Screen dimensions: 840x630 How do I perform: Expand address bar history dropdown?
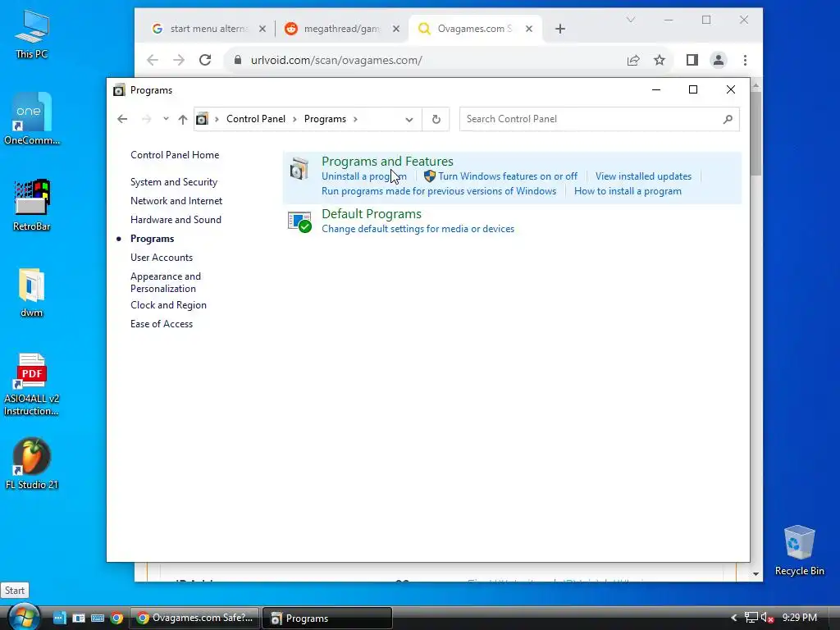point(409,120)
